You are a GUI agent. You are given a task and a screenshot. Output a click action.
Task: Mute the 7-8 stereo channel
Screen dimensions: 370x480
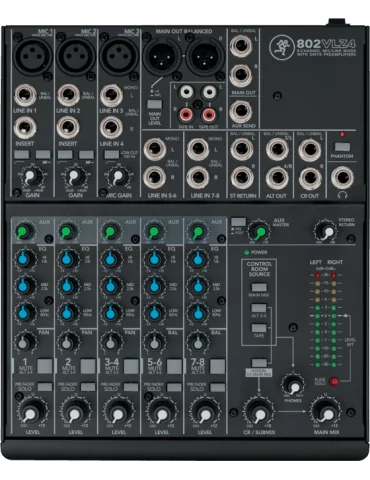click(x=217, y=366)
